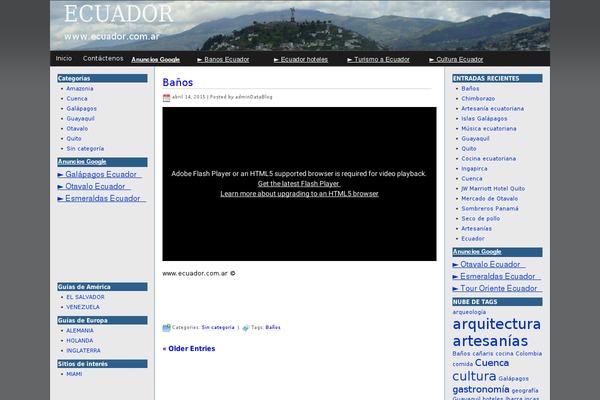This screenshot has height=400, width=600.
Task: Open the Banos Ecuador ad link in navigation
Action: [223, 59]
